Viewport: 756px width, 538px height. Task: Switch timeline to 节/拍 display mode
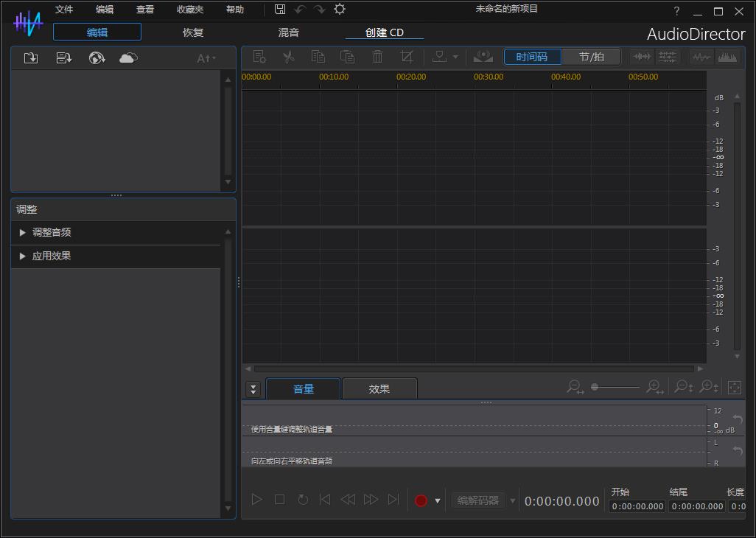591,57
